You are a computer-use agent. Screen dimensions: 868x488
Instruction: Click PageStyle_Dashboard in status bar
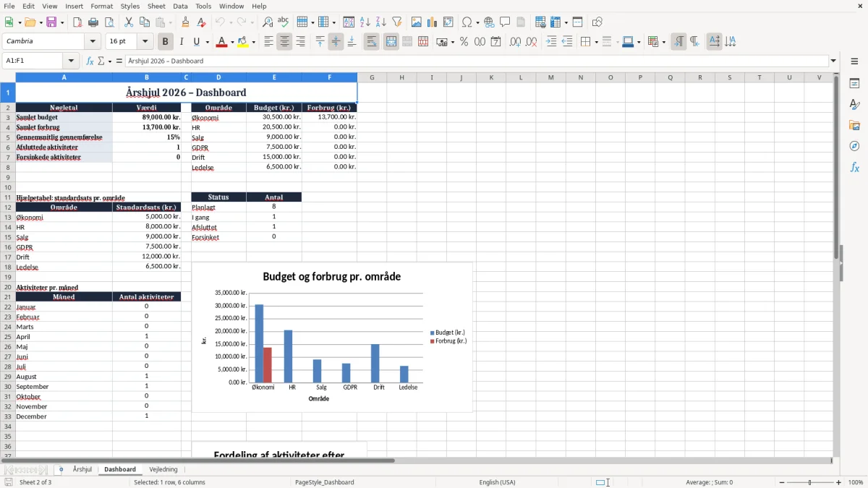(x=325, y=482)
